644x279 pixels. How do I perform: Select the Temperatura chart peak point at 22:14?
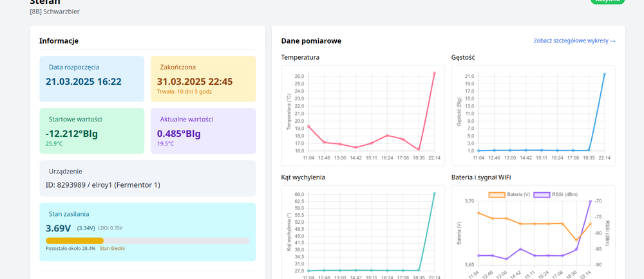pyautogui.click(x=434, y=73)
